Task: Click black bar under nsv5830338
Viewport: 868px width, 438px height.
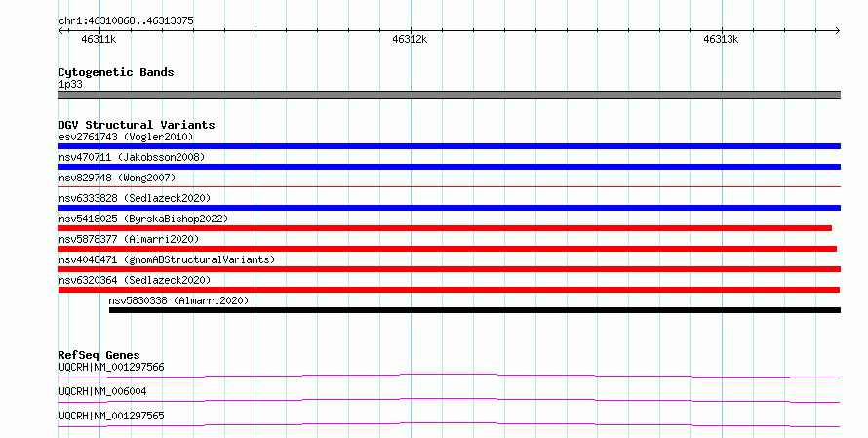Action: click(475, 310)
